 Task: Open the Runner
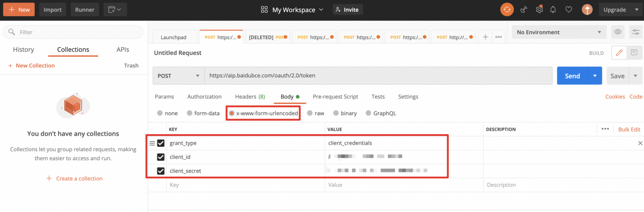pyautogui.click(x=85, y=10)
